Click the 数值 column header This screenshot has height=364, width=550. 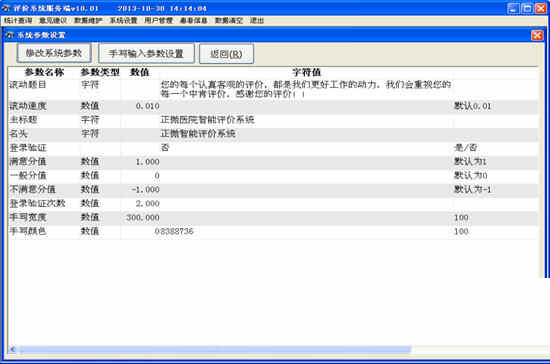click(140, 73)
